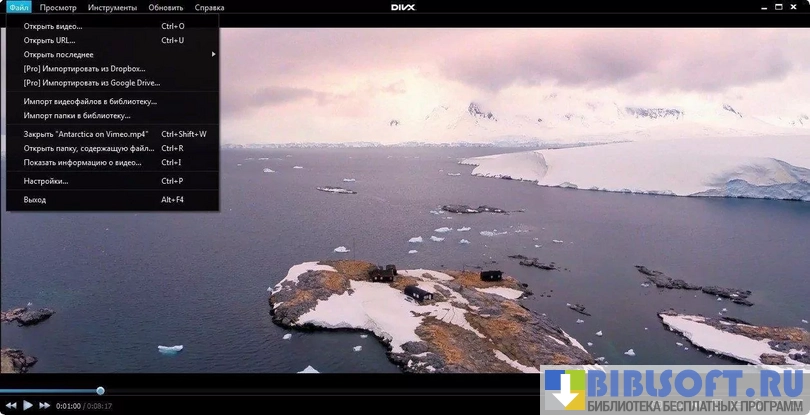Open the Просмотр menu
Screen dimensions: 810x415
pyautogui.click(x=58, y=7)
